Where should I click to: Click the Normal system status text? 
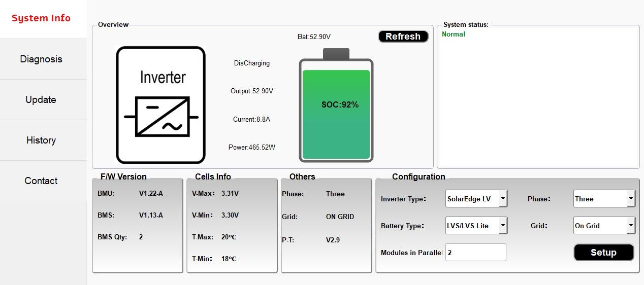pyautogui.click(x=454, y=34)
